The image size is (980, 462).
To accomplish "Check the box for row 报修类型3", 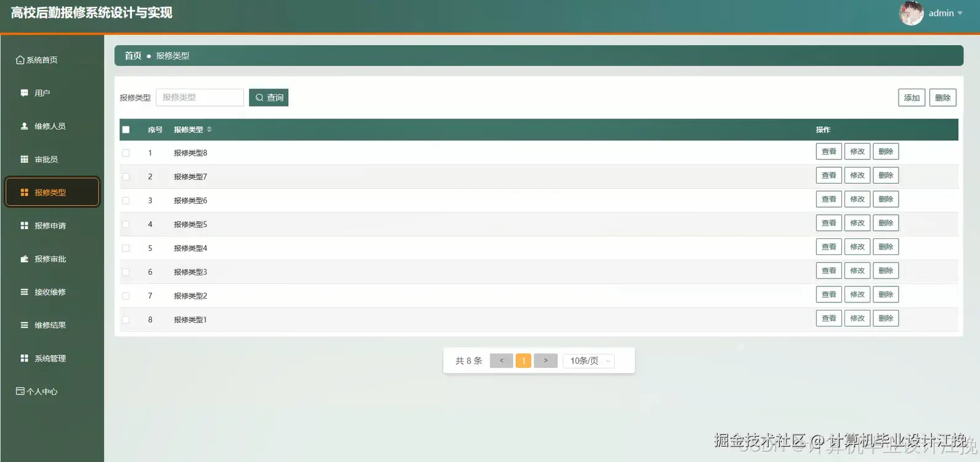I will pyautogui.click(x=126, y=272).
